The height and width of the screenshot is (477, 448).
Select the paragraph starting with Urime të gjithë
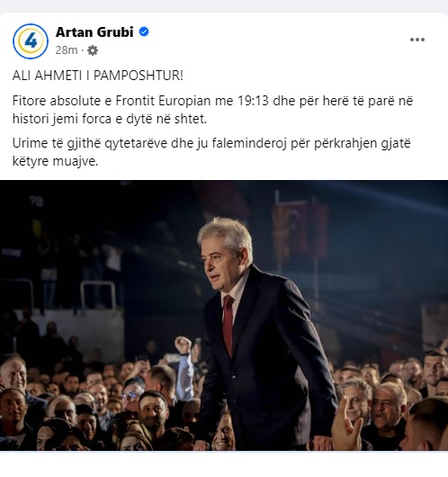(x=211, y=152)
